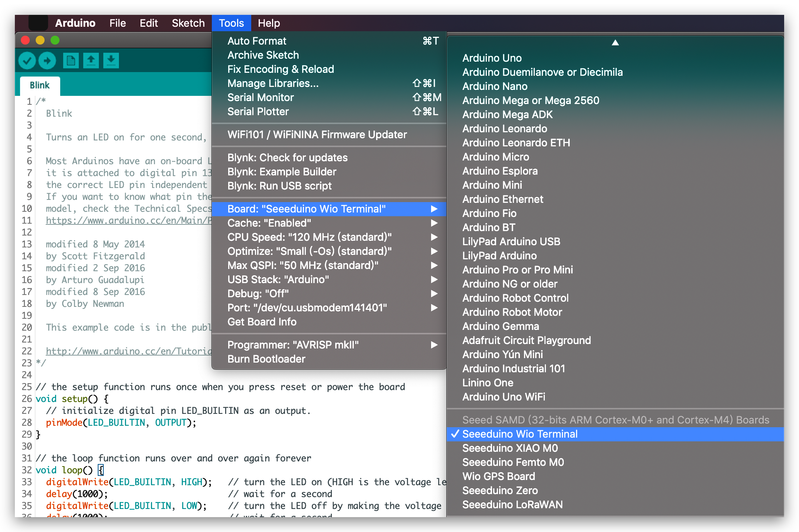The width and height of the screenshot is (799, 532).
Task: Click the Apple logo in menu bar
Action: click(38, 23)
